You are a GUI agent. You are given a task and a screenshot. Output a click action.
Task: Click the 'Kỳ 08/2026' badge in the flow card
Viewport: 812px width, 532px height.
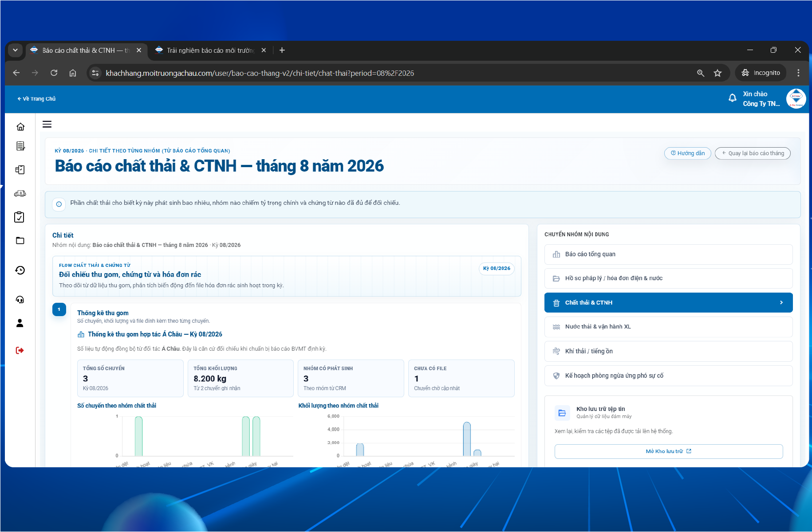point(497,269)
